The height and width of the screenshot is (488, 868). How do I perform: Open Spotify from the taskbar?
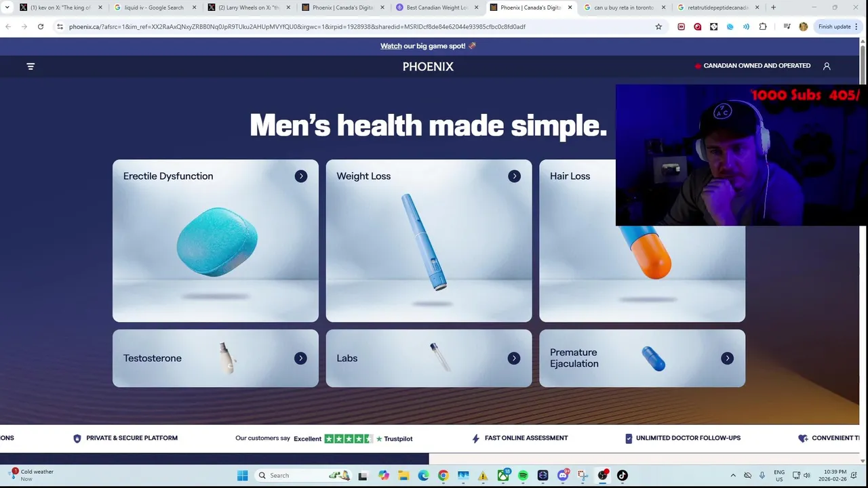523,475
